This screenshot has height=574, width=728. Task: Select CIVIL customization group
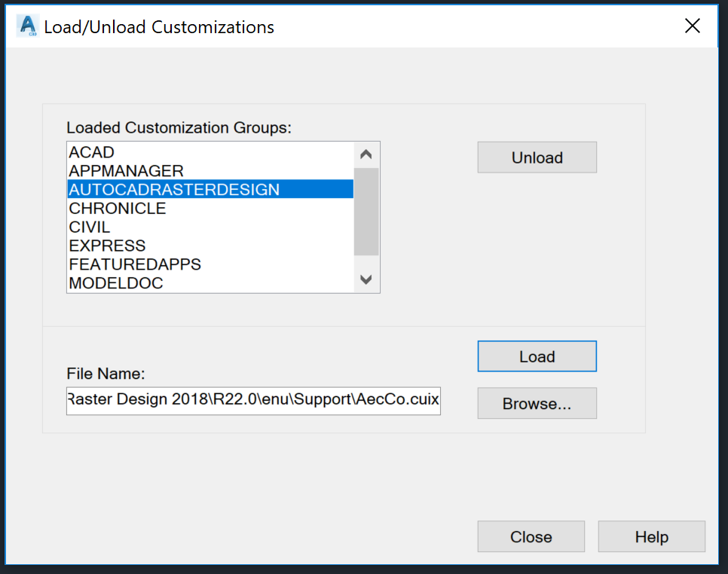coord(210,227)
